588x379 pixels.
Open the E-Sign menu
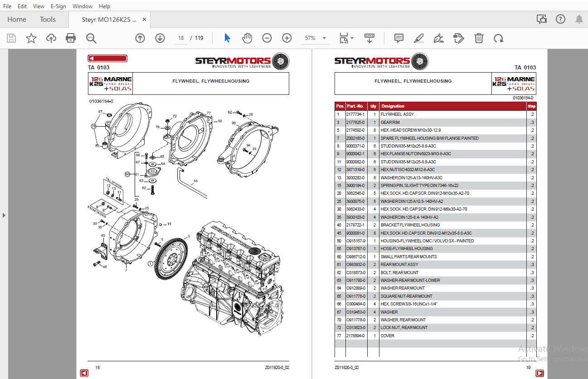pyautogui.click(x=58, y=6)
